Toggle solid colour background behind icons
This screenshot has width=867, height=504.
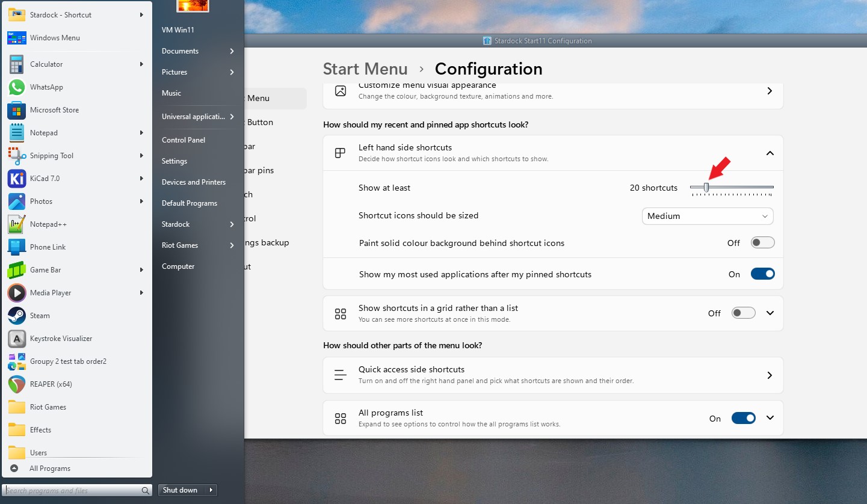pos(762,243)
